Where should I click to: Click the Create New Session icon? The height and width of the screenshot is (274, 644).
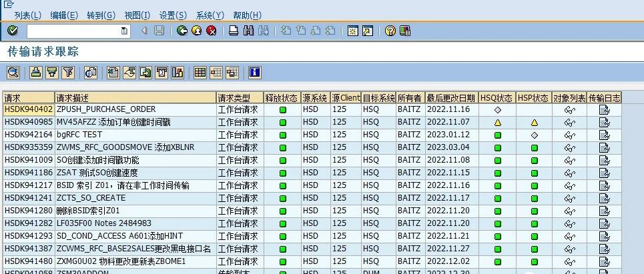353,31
